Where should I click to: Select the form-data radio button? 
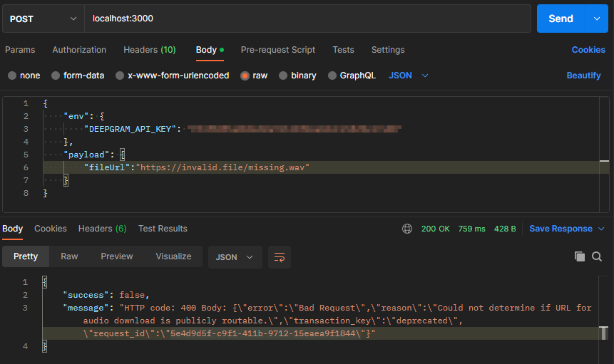[x=56, y=76]
